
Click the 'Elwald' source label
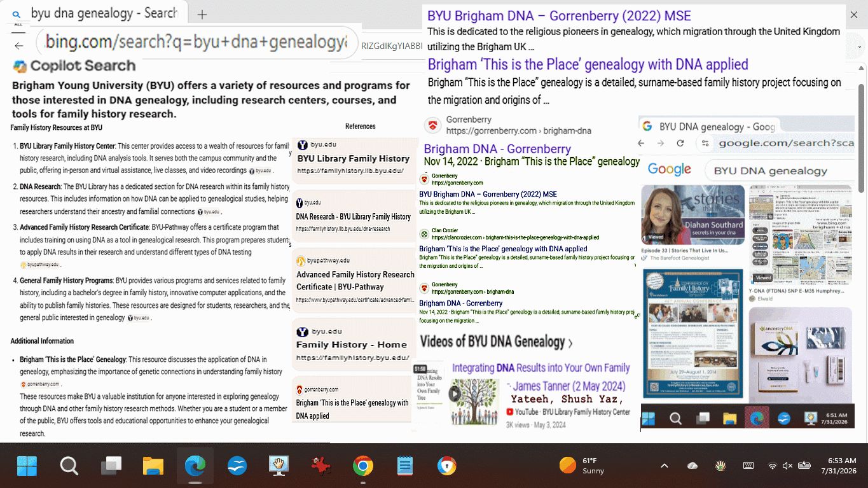coord(764,298)
